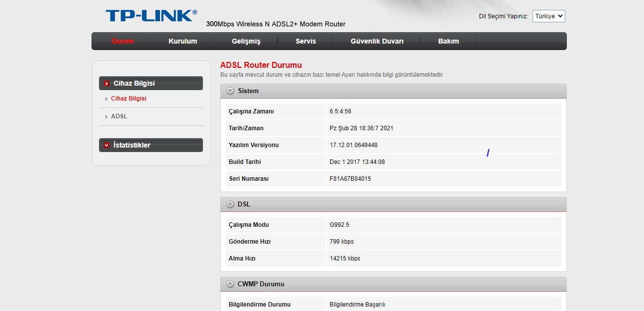Screen dimensions: 644x311
Task: Click the Yazılım Versiyonu label
Action: coord(253,145)
